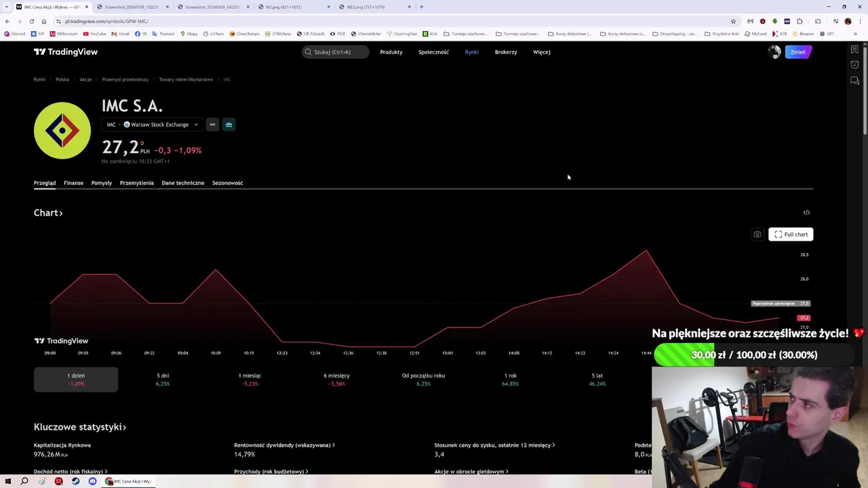
Task: Open the Społeczność menu
Action: [433, 52]
